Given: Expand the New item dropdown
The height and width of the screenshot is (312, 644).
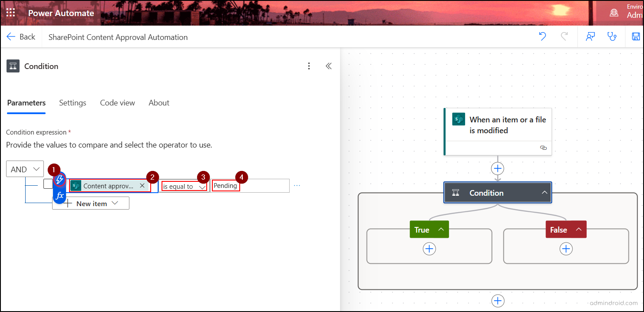Looking at the screenshot, I should [x=115, y=203].
